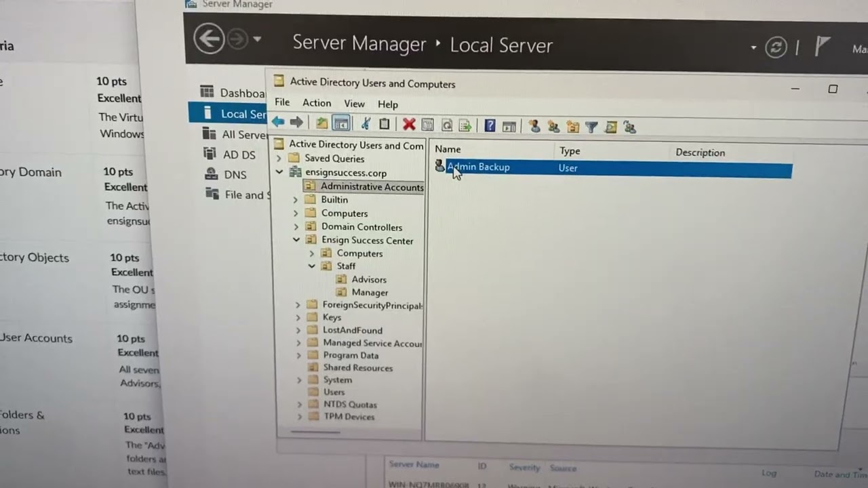Click the Refresh toolbar icon in ADUC

pos(446,125)
